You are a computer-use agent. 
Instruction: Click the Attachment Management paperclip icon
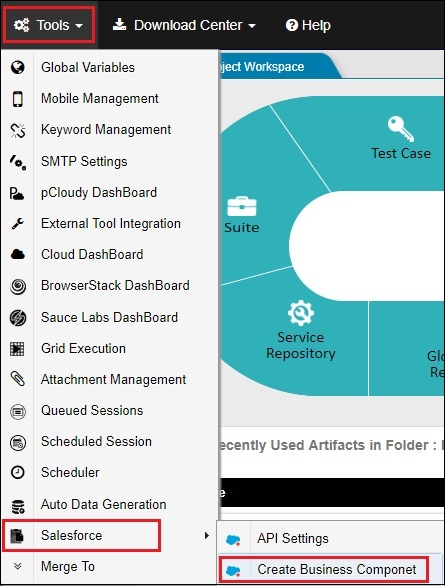click(18, 379)
